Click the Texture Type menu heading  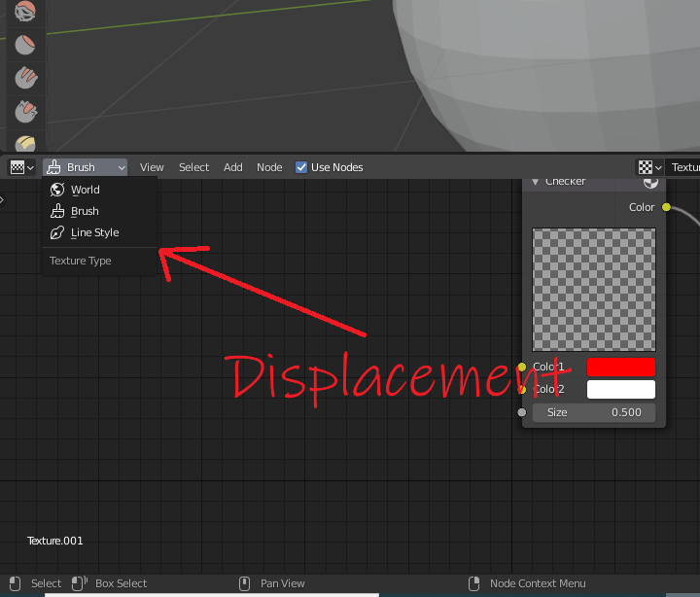pyautogui.click(x=81, y=261)
